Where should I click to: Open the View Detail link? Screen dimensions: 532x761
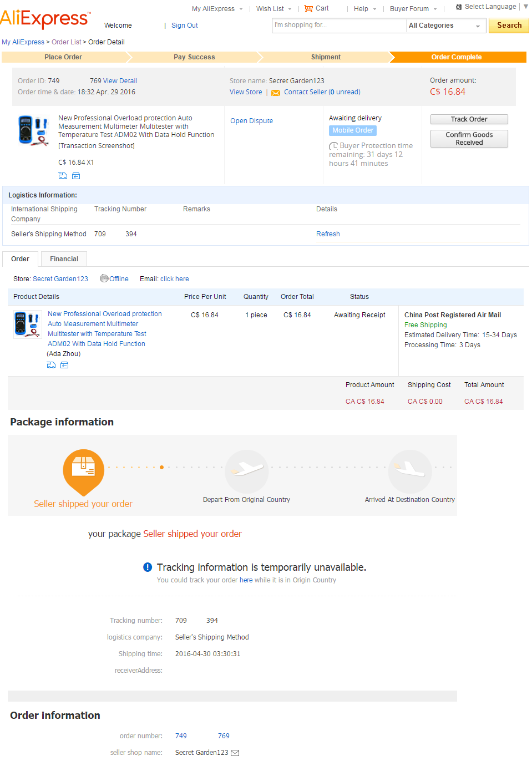click(120, 81)
